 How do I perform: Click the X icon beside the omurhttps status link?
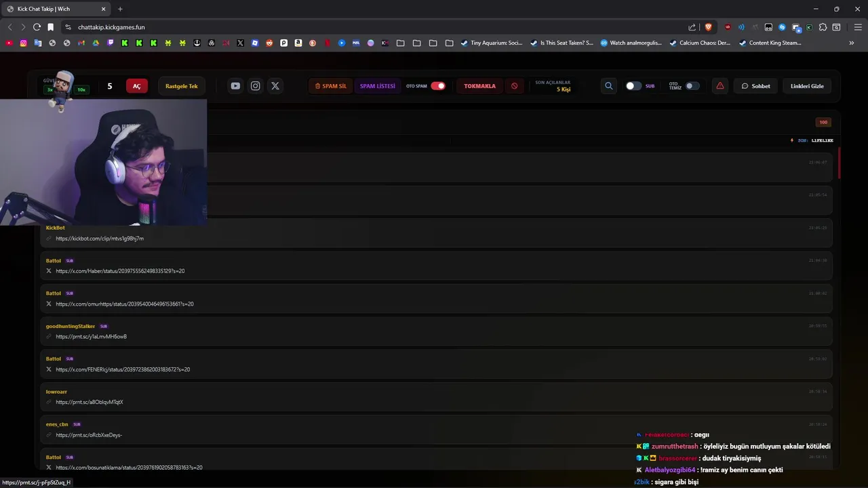click(x=49, y=304)
